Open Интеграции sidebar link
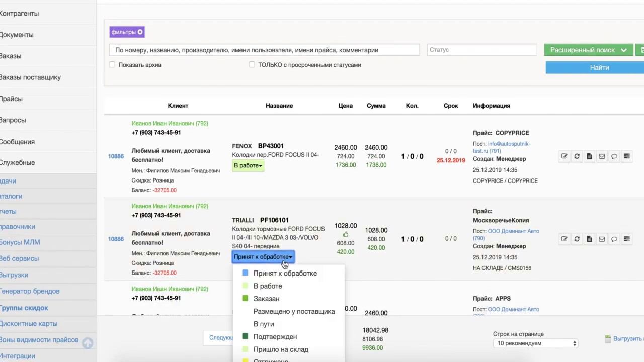Image resolution: width=644 pixels, height=362 pixels. pyautogui.click(x=17, y=356)
